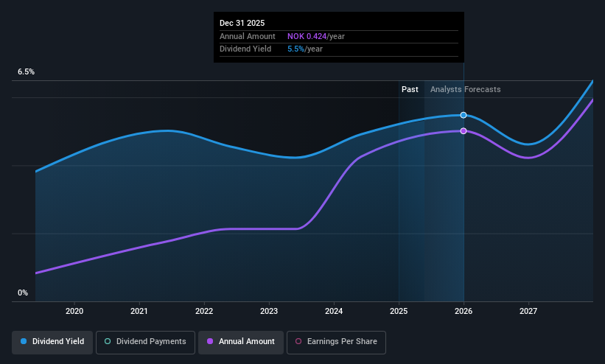This screenshot has height=364, width=605.
Task: Toggle the Dividend Yield series legend button
Action: pos(52,343)
